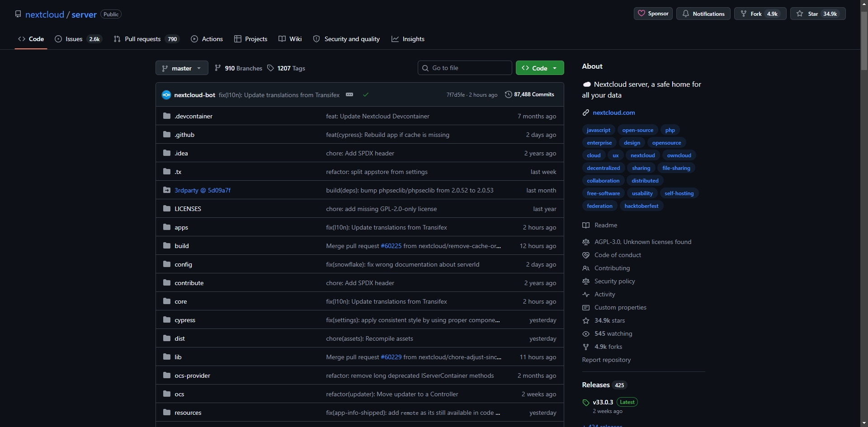Click the ellipsis icon to expand commit message
The width and height of the screenshot is (868, 427).
(349, 94)
